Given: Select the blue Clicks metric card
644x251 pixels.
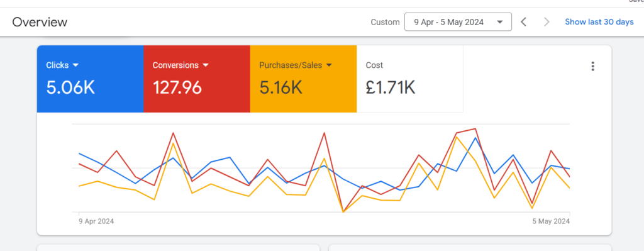Looking at the screenshot, I should point(91,79).
